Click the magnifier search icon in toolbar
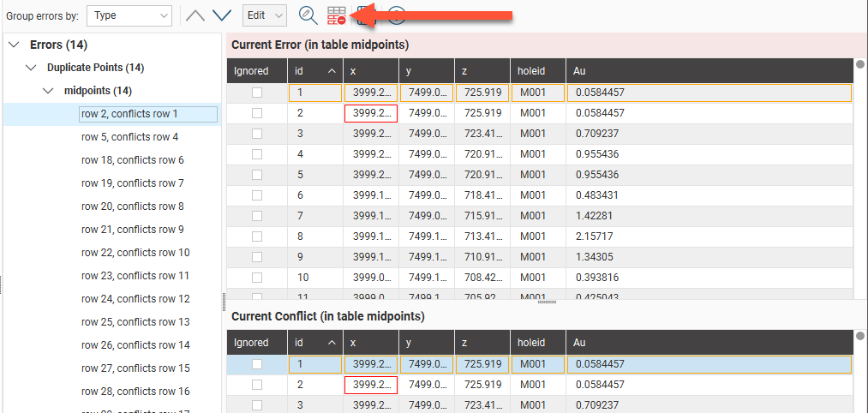 [x=307, y=15]
